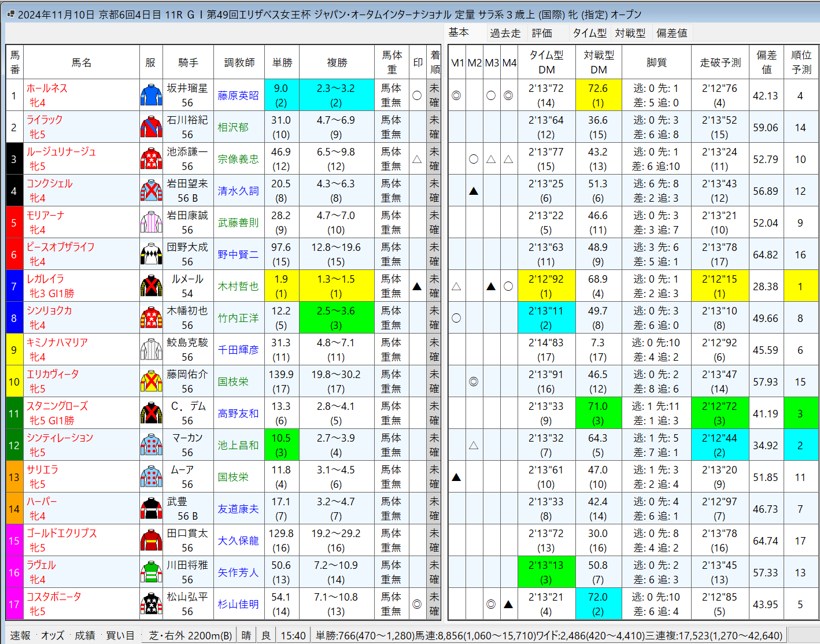Click the 15:40 post time in status bar
Image resolution: width=820 pixels, height=644 pixels.
[293, 635]
